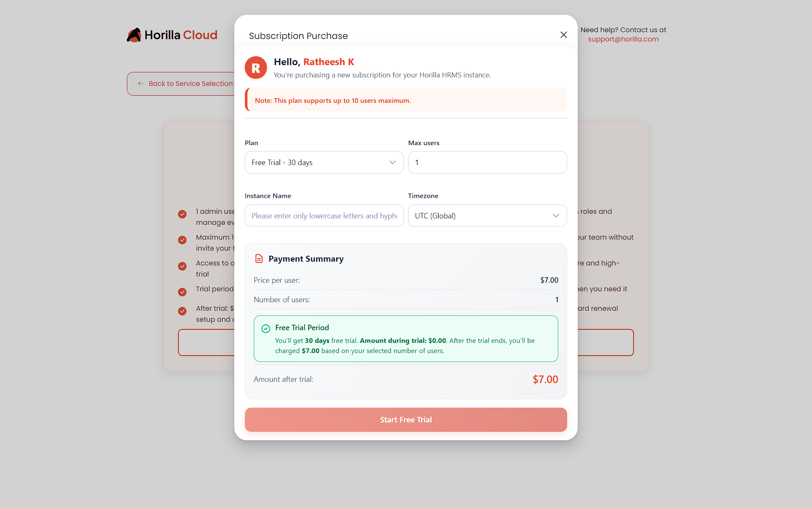Click the check icon beside the admin user feature
The image size is (812, 508).
(182, 214)
